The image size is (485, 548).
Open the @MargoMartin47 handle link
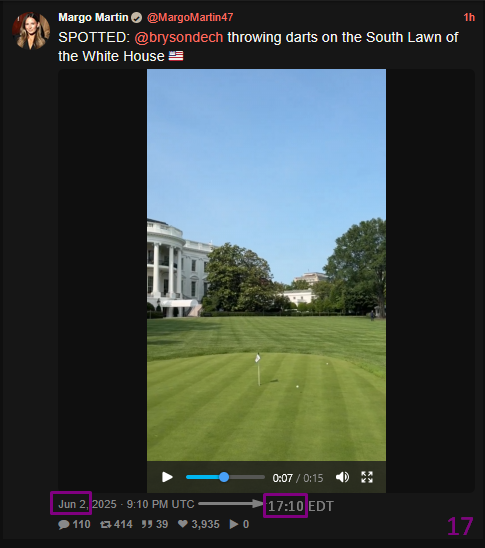click(x=190, y=17)
